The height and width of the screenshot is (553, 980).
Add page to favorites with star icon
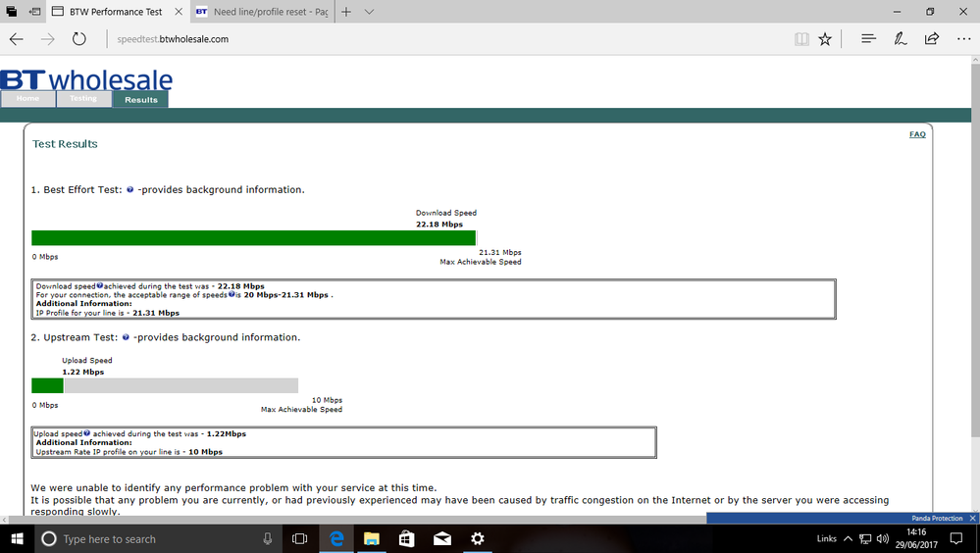(x=825, y=39)
